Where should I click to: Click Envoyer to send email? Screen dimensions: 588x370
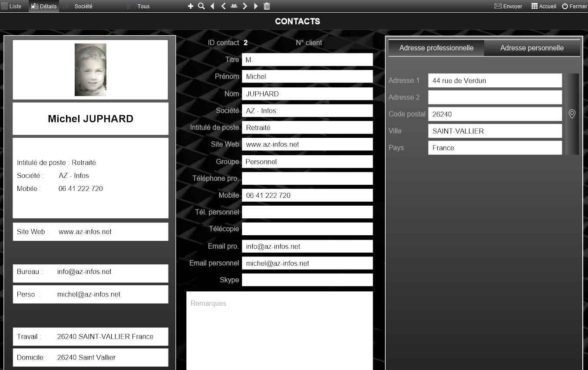pyautogui.click(x=508, y=6)
